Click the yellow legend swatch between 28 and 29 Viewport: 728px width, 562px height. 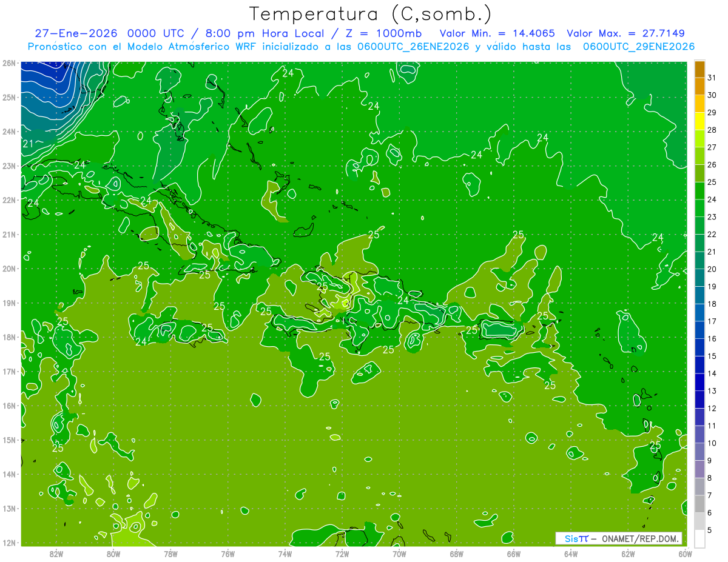(699, 121)
